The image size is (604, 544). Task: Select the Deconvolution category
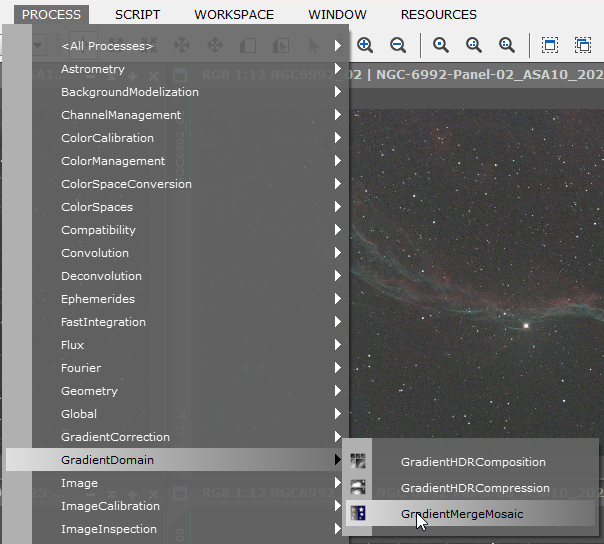click(x=175, y=276)
